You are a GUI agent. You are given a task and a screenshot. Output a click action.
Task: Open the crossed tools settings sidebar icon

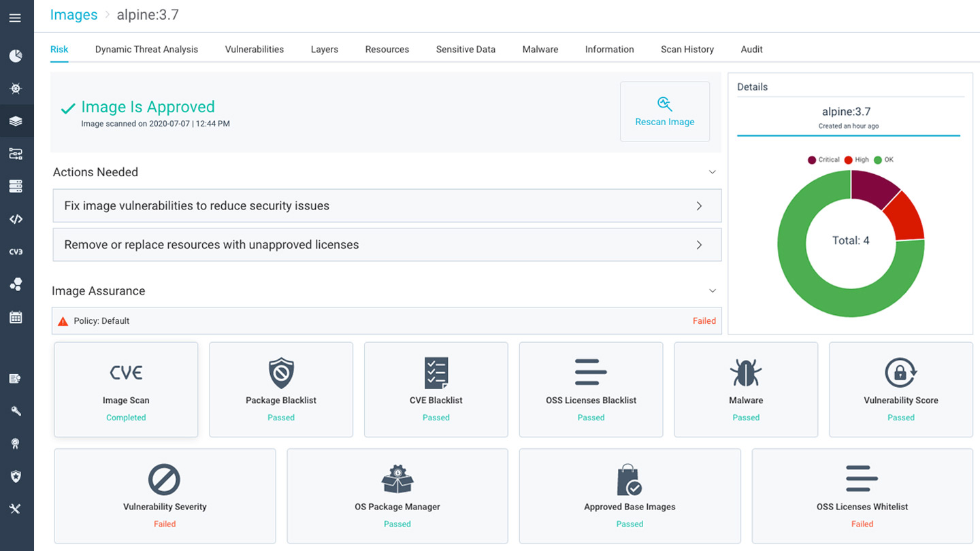point(16,509)
